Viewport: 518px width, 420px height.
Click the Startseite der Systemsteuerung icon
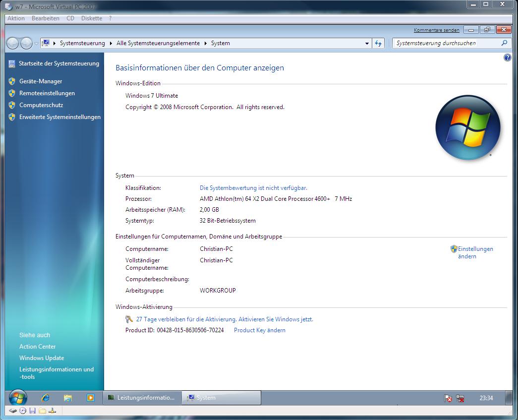click(12, 64)
